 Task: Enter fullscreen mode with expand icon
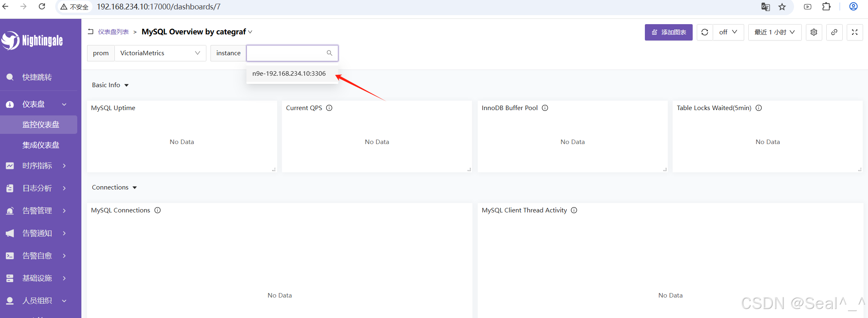tap(855, 32)
